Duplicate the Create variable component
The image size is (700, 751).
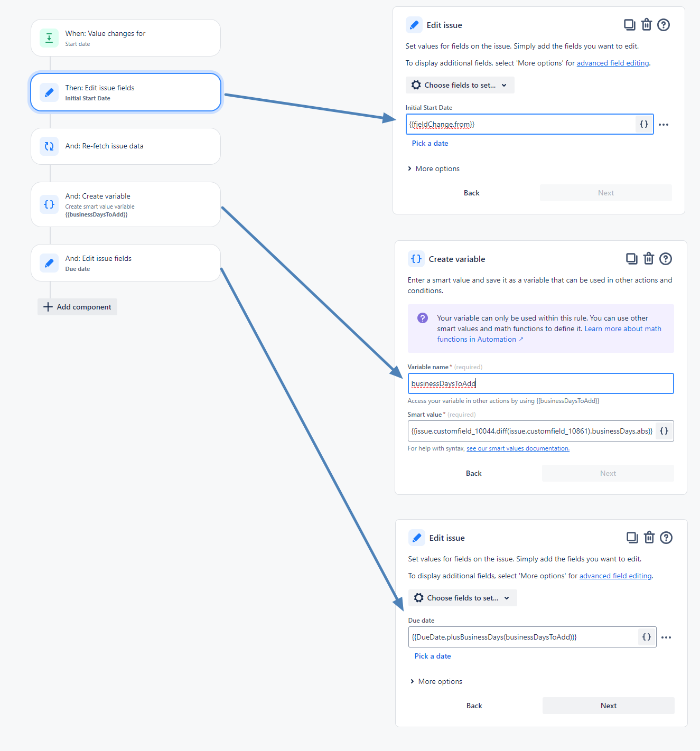(x=631, y=259)
